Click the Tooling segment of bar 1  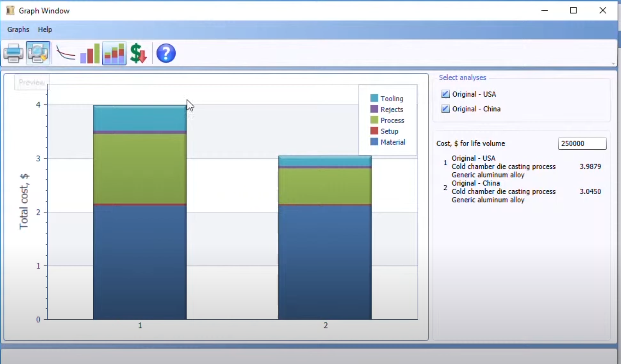140,118
